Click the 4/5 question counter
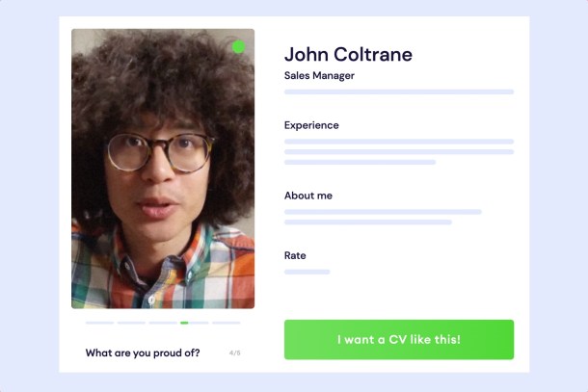This screenshot has height=392, width=588. coord(235,353)
